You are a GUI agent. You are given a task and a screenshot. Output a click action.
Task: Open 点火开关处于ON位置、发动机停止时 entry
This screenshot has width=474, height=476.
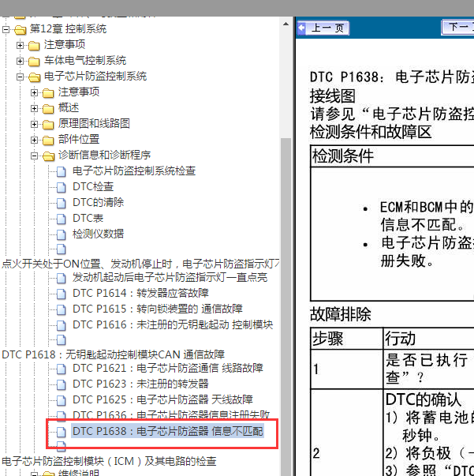click(140, 264)
